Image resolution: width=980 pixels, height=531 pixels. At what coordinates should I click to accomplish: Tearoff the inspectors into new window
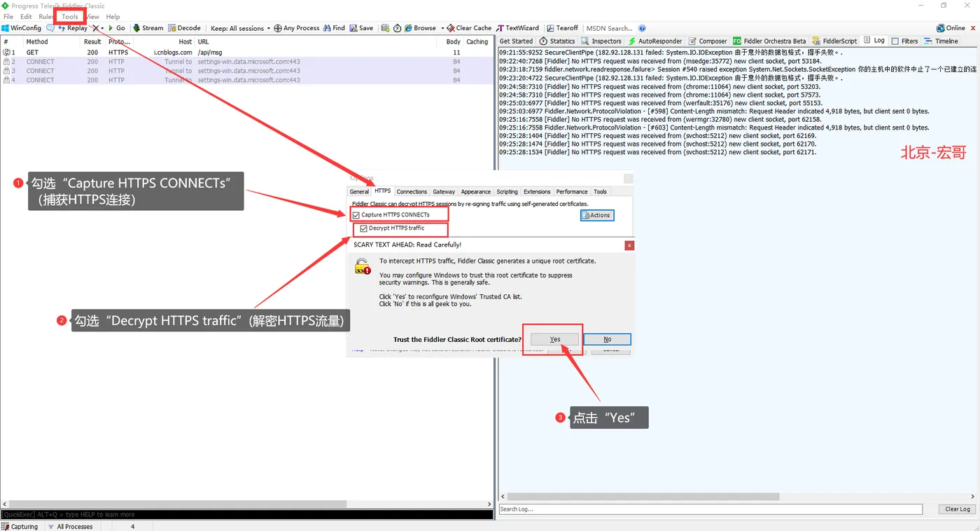click(562, 28)
